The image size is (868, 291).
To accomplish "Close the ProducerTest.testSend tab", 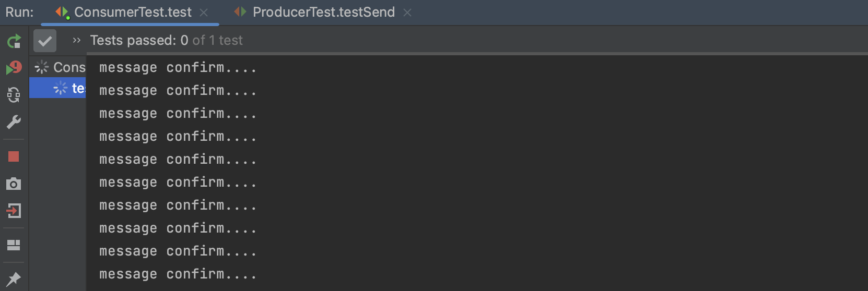I will (407, 13).
